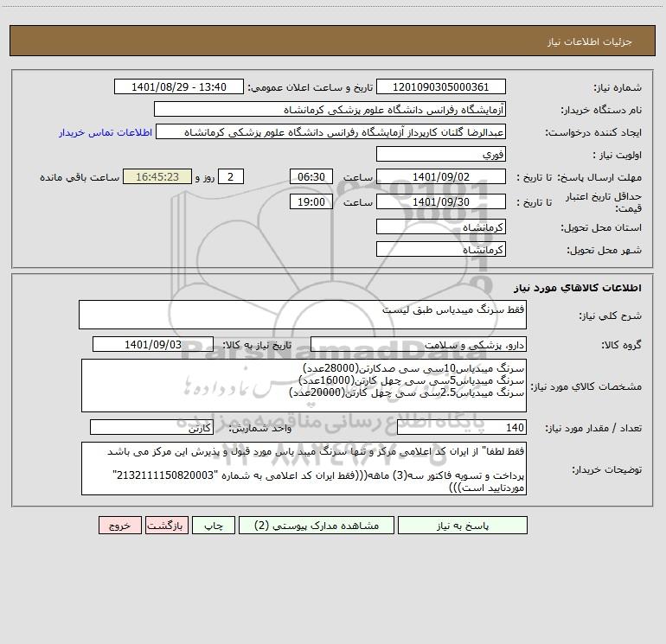This screenshot has height=644, width=666.
Task: Click the deadline time field 06:30
Action: [311, 176]
